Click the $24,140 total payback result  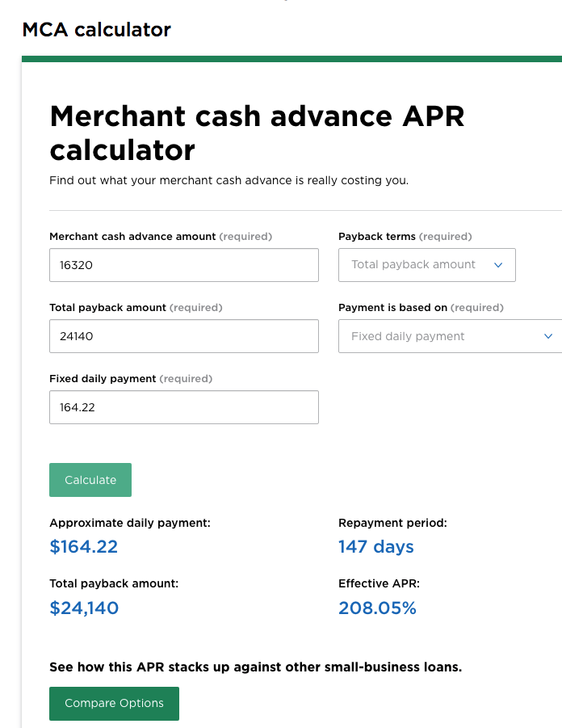pyautogui.click(x=84, y=608)
